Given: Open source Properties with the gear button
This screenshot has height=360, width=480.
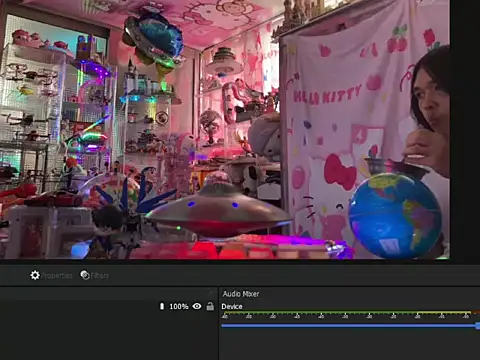Looking at the screenshot, I should click(x=51, y=275).
